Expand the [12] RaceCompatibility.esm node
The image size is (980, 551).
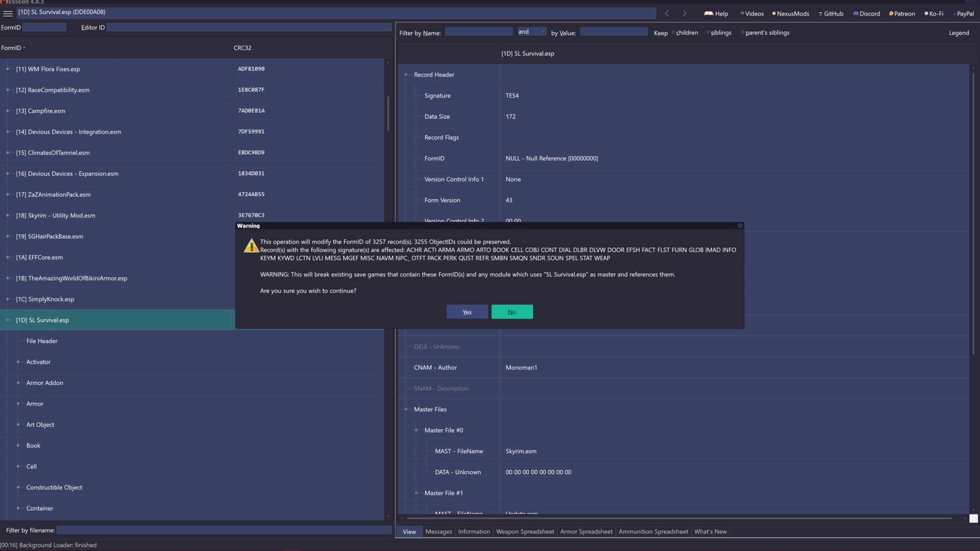(x=8, y=90)
